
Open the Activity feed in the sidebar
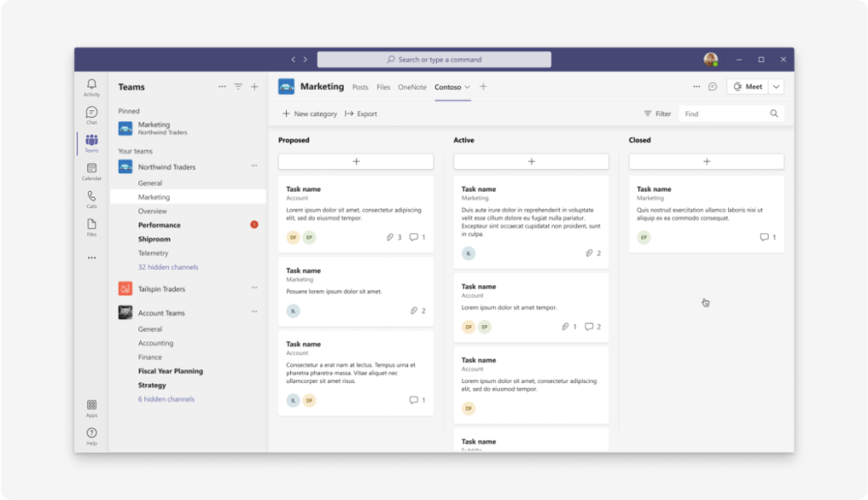92,87
